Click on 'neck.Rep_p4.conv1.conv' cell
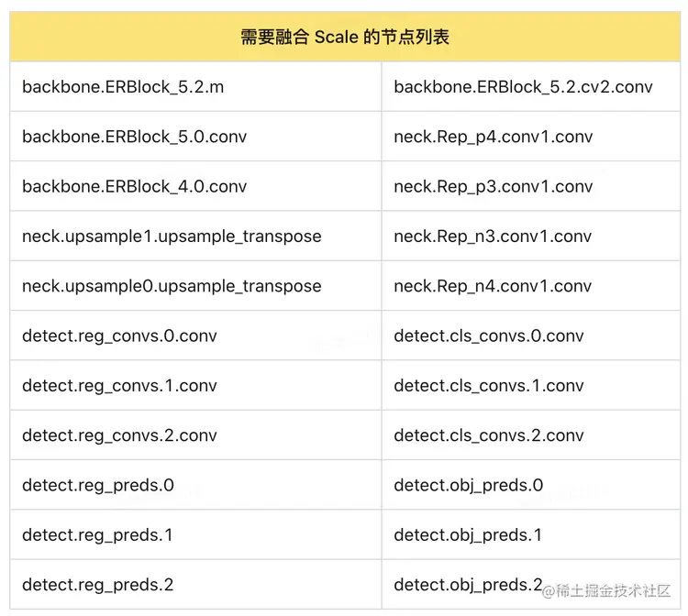This screenshot has width=688, height=616. pyautogui.click(x=531, y=137)
